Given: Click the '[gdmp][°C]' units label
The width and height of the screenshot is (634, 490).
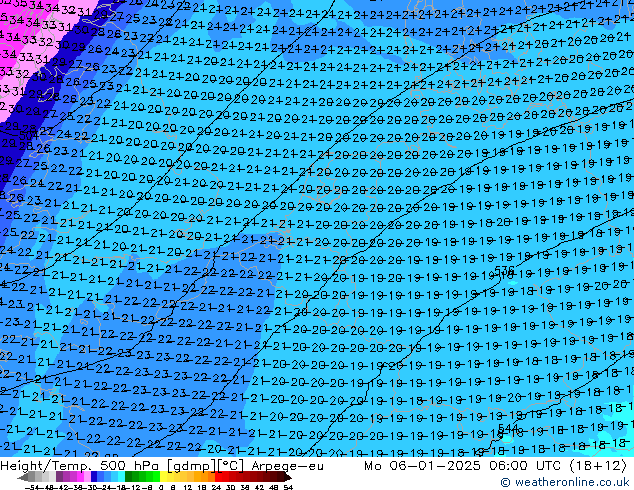Looking at the screenshot, I should pos(206,466).
